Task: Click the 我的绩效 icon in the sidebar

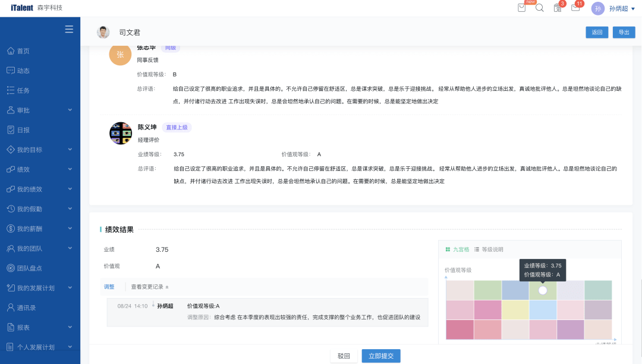Action: (11, 189)
